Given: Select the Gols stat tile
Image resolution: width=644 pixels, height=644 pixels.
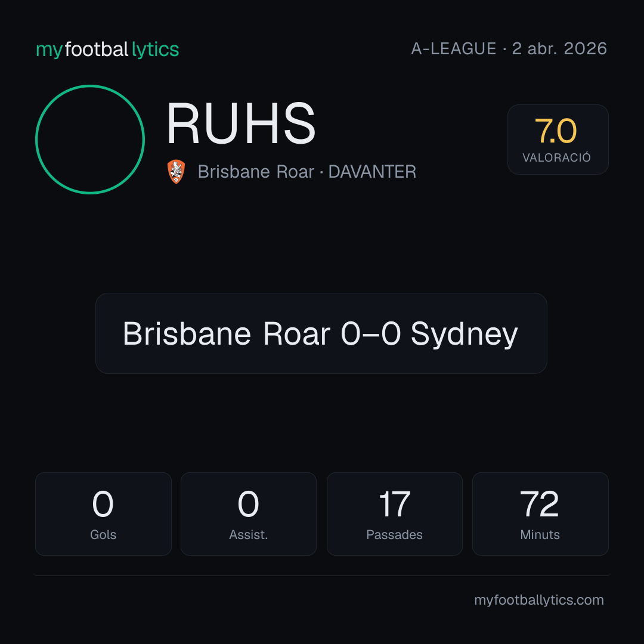Looking at the screenshot, I should tap(103, 514).
